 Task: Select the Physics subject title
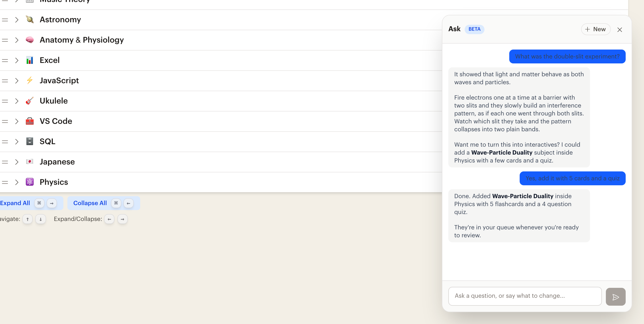[54, 182]
